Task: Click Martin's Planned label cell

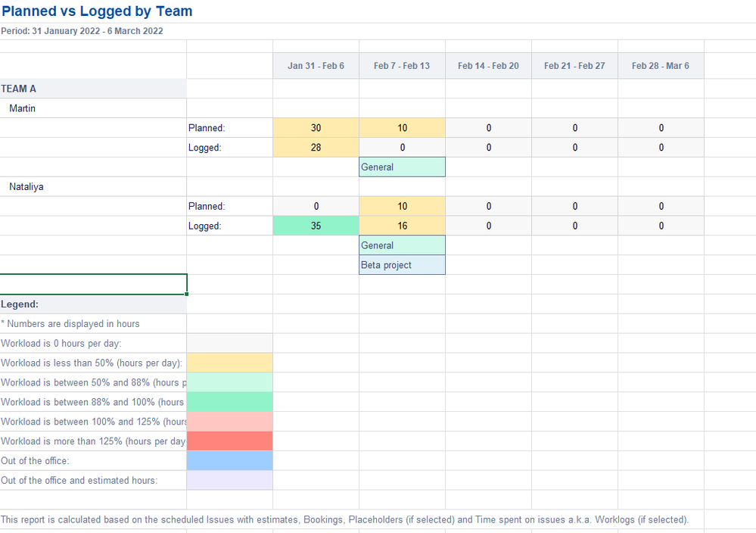Action: 230,128
